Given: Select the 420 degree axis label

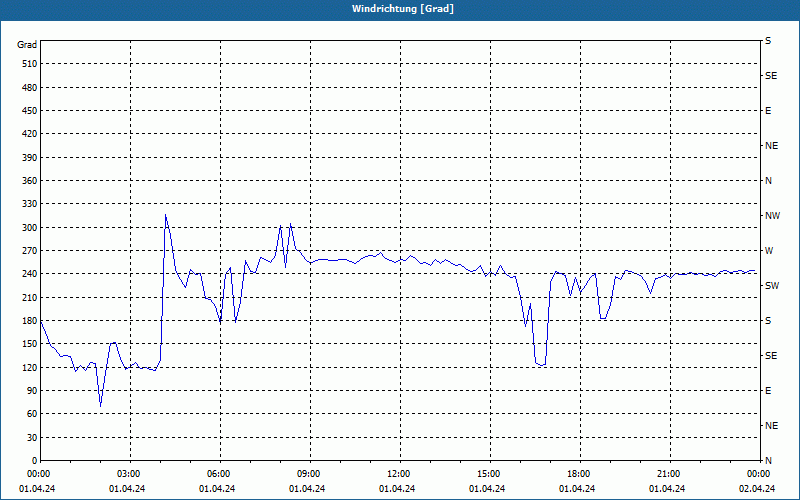Looking at the screenshot, I should (30, 134).
